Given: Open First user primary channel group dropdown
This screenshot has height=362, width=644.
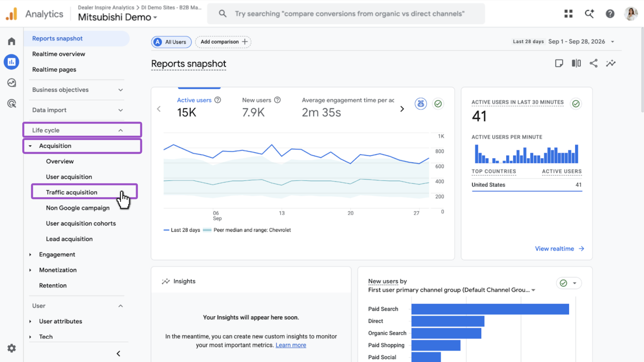Looking at the screenshot, I should point(452,290).
